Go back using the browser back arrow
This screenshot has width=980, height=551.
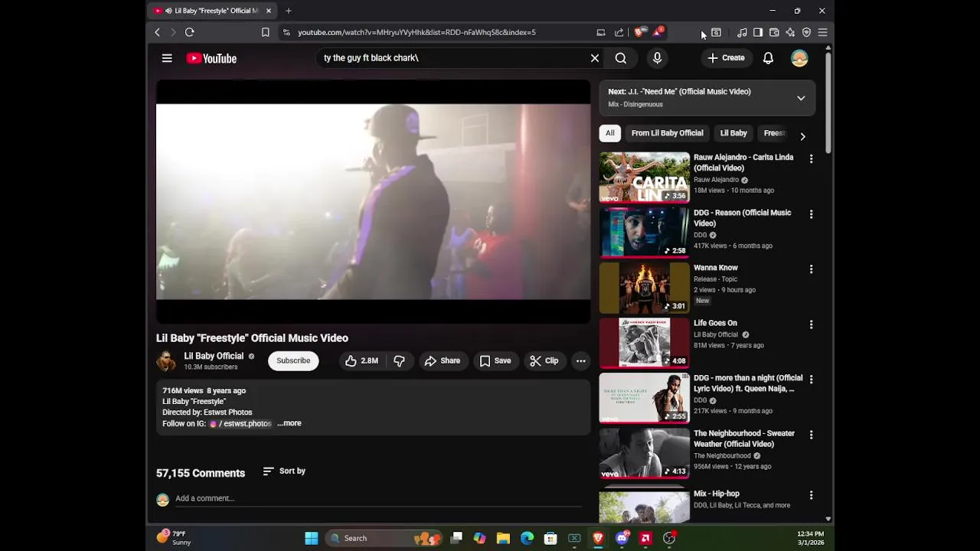(x=157, y=32)
